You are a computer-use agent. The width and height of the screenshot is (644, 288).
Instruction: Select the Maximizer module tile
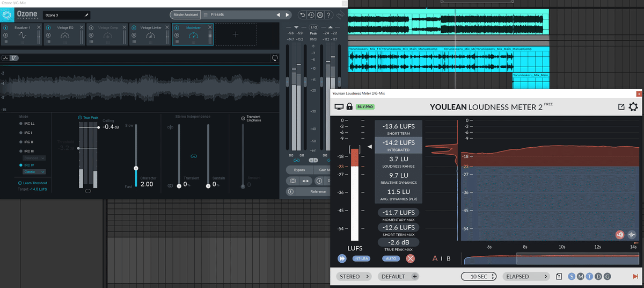coord(193,34)
